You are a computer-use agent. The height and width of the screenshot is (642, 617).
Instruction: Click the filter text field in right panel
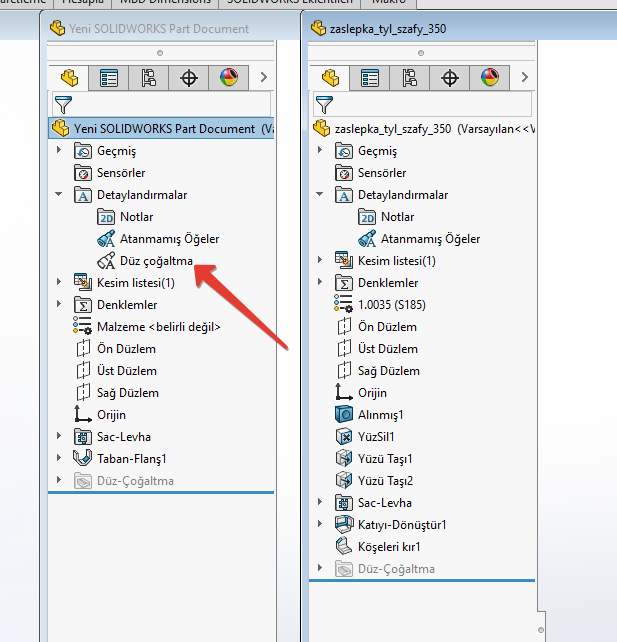[x=438, y=104]
